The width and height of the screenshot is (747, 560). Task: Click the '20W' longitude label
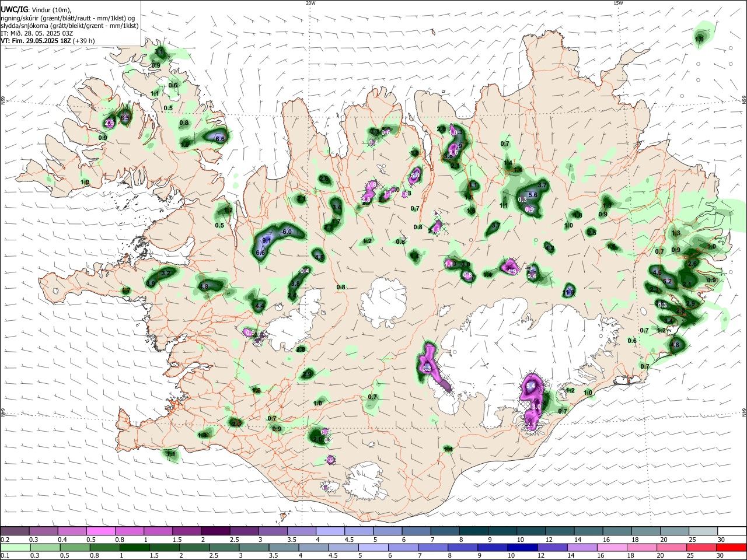click(x=310, y=3)
